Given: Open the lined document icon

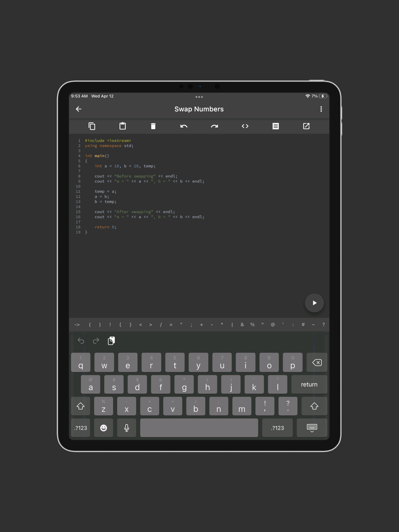Looking at the screenshot, I should click(276, 126).
